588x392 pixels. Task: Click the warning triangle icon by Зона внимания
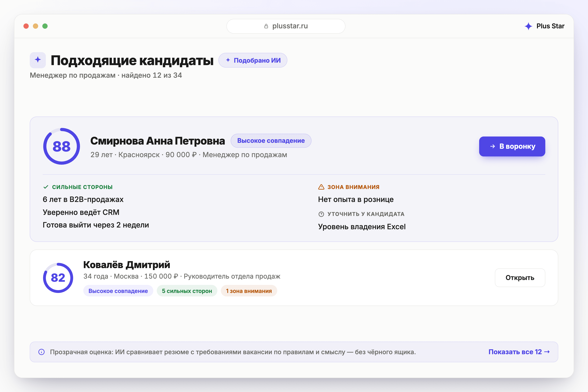pos(321,187)
